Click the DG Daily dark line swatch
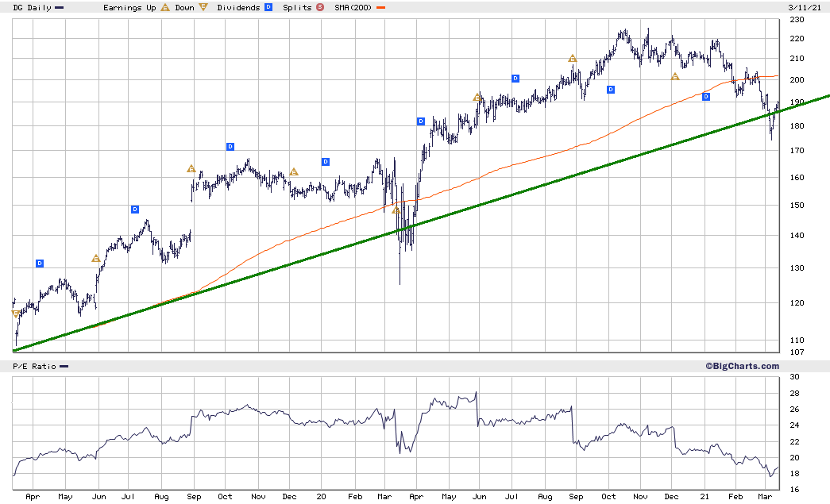Screen dimensions: 830x504 pyautogui.click(x=60, y=7)
